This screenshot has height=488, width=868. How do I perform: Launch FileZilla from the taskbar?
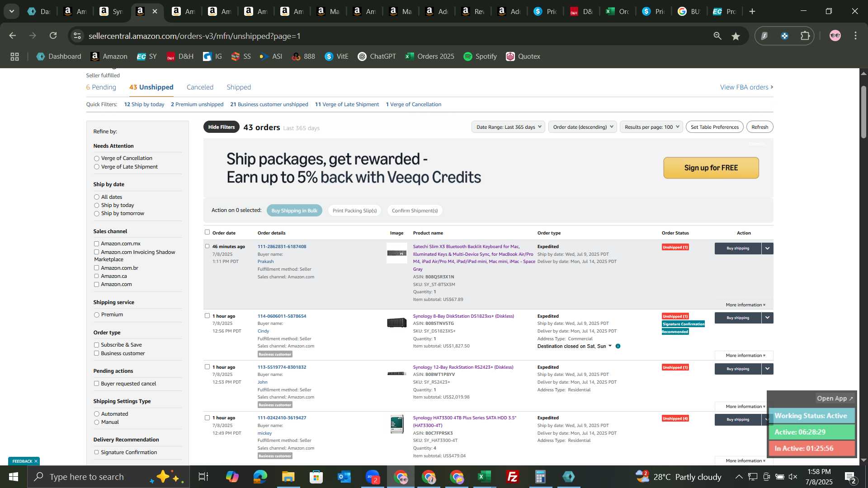coord(512,477)
